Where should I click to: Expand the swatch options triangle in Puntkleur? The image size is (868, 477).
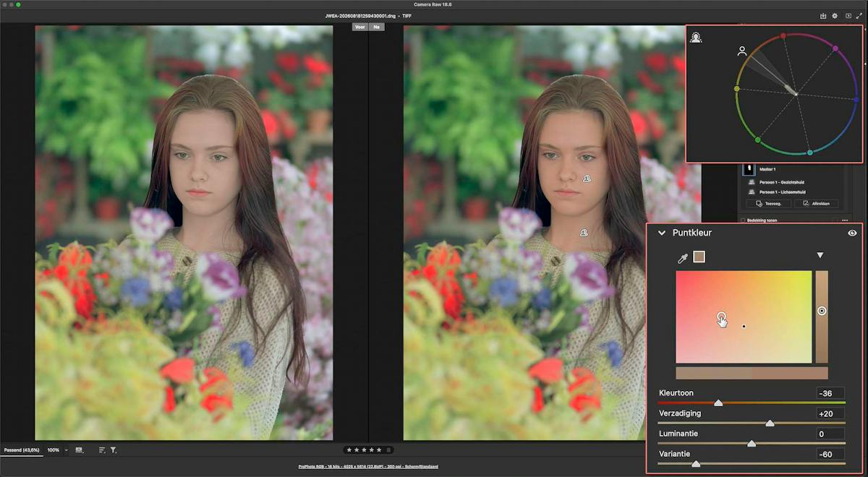click(820, 255)
